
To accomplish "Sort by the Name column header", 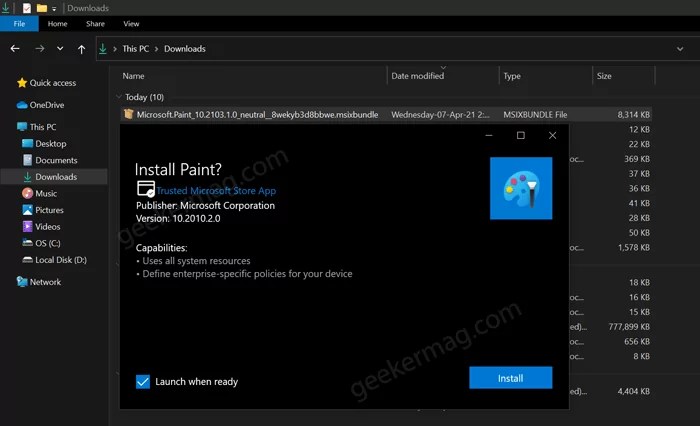I will [133, 76].
